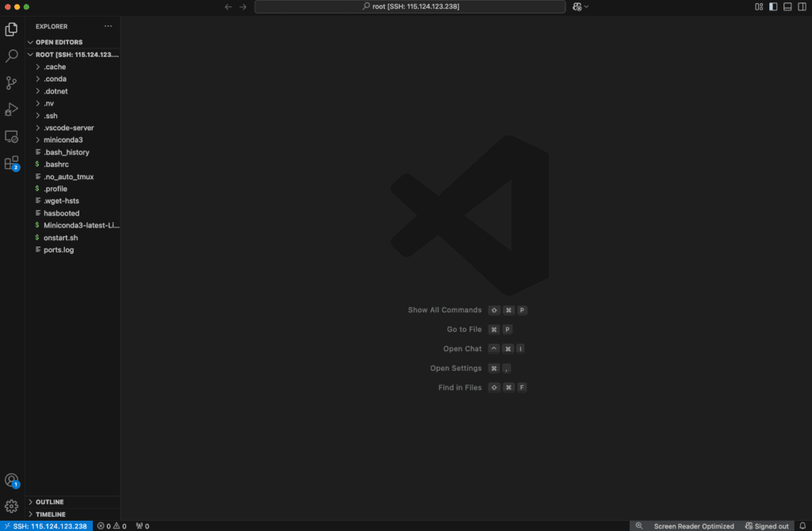
Task: Open problems errors and warnings status item
Action: pyautogui.click(x=112, y=525)
